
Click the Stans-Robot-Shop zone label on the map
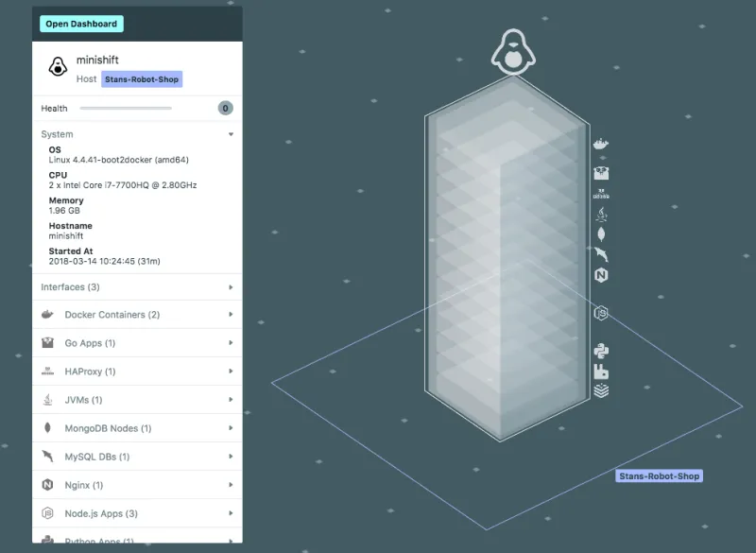pos(659,476)
